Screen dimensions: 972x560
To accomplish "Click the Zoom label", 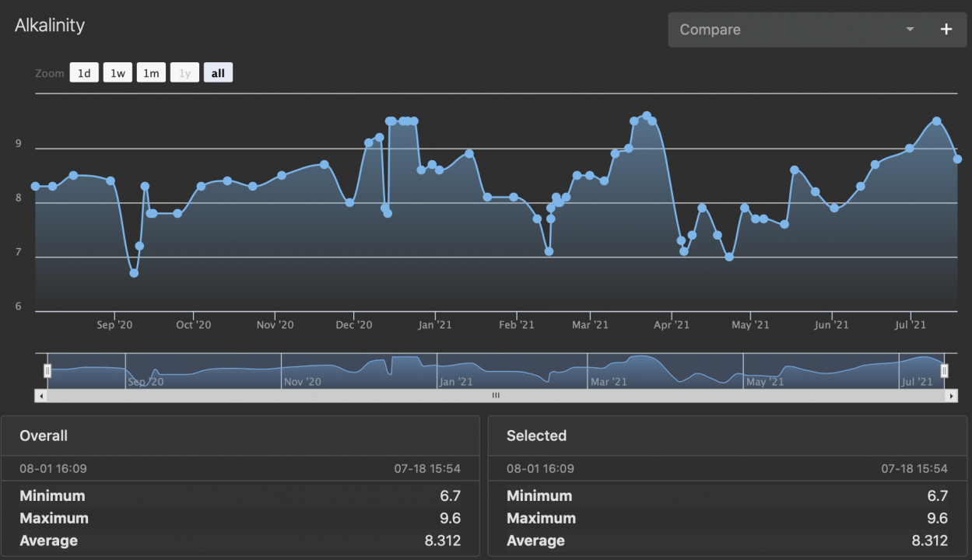I will (50, 73).
